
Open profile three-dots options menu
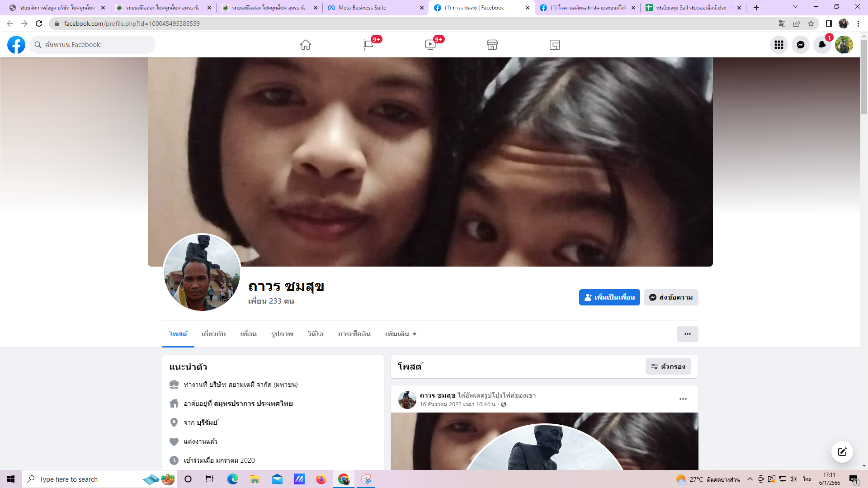687,334
